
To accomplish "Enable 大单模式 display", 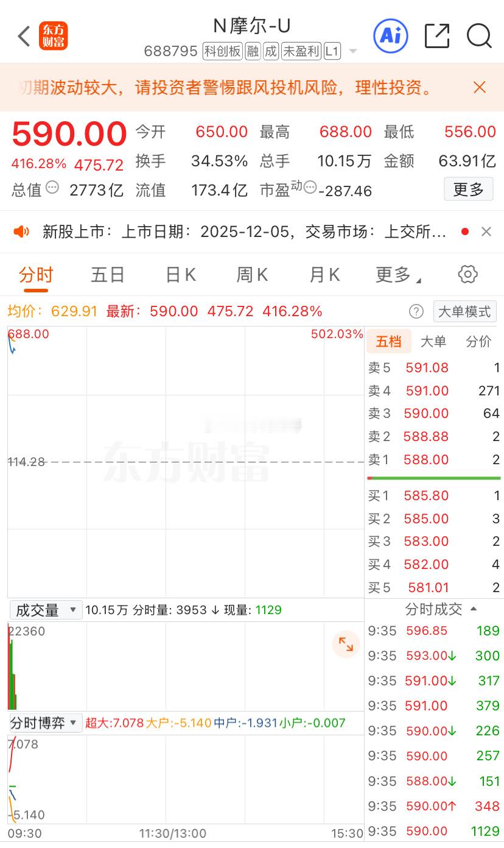I will (x=464, y=311).
